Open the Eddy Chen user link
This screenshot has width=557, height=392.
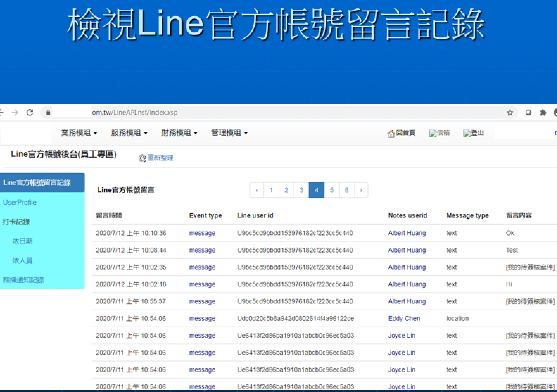(404, 318)
